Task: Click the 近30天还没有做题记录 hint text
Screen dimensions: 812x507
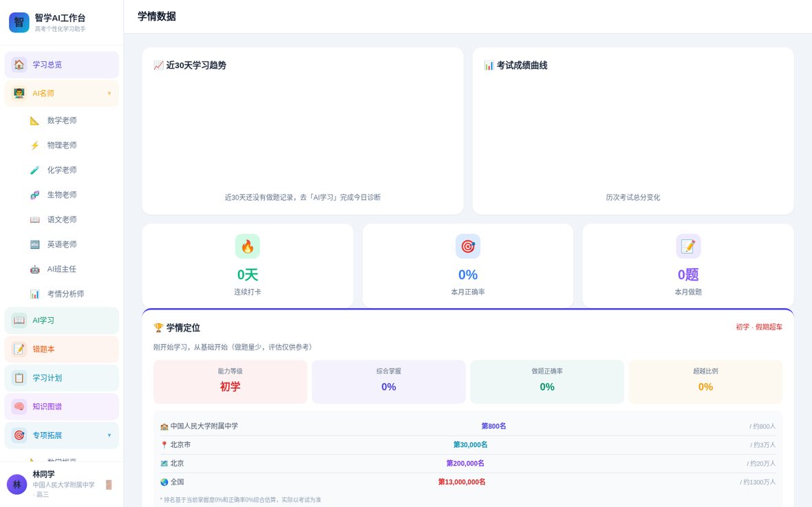Action: point(302,197)
